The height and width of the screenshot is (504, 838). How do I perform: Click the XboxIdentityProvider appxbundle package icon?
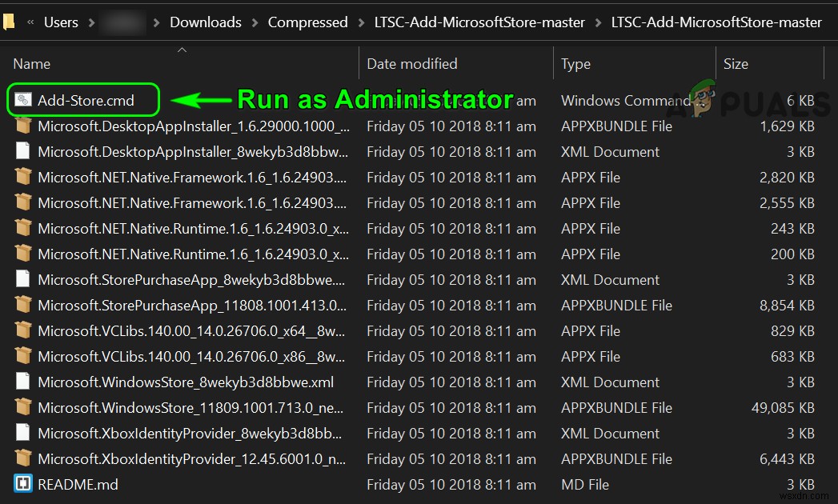tap(23, 459)
